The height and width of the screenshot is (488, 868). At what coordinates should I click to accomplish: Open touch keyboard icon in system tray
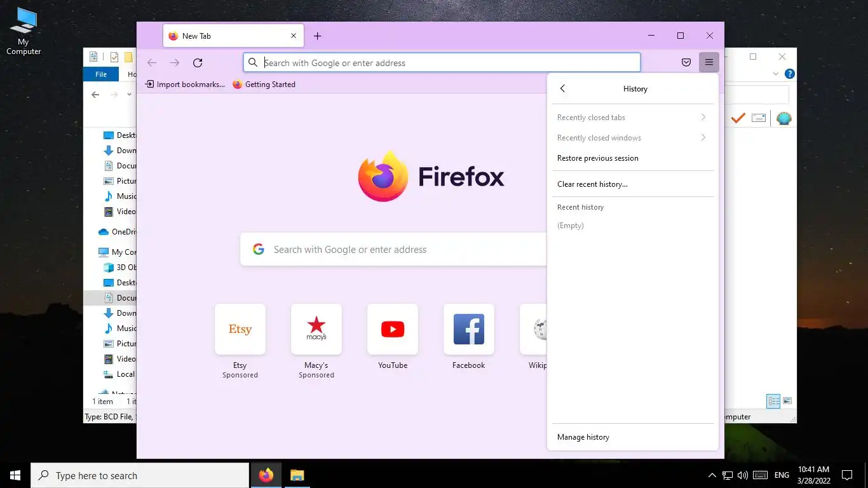pyautogui.click(x=760, y=475)
